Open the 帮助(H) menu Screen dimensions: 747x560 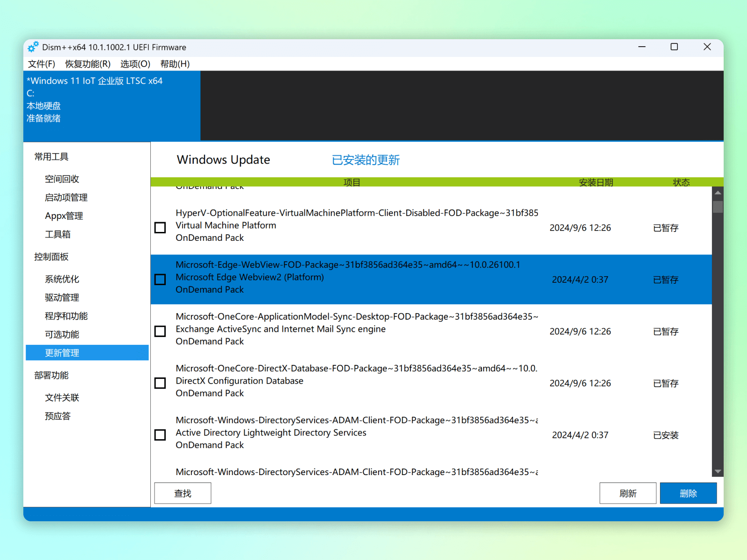(175, 64)
